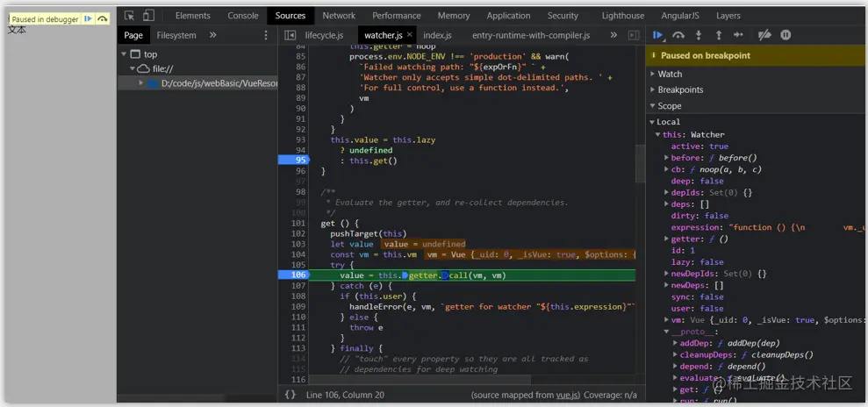Expand the addDep function entry
The height and width of the screenshot is (407, 868).
(676, 343)
